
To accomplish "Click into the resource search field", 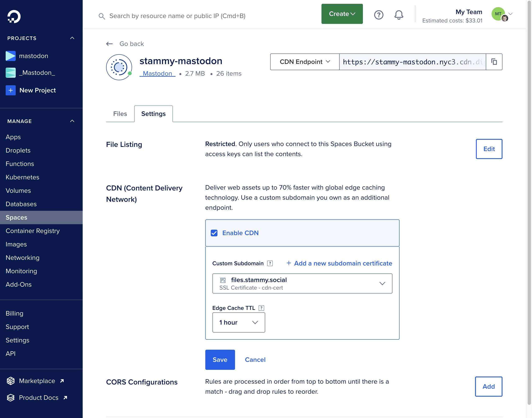I will click(x=177, y=16).
